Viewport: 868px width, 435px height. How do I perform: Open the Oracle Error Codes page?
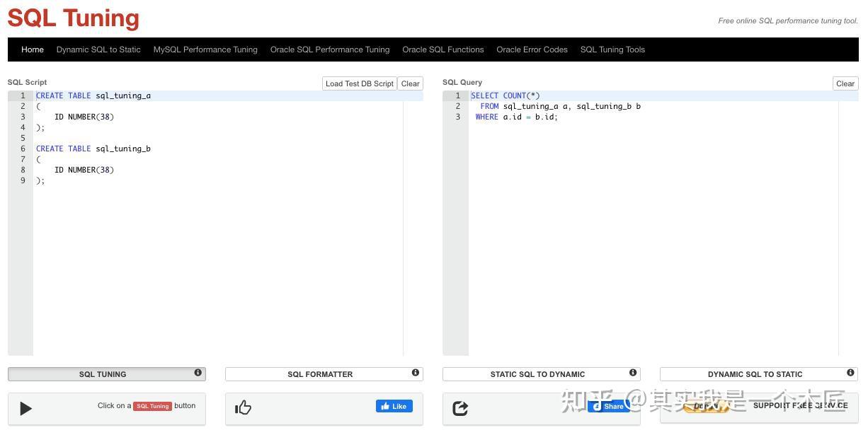pos(532,50)
